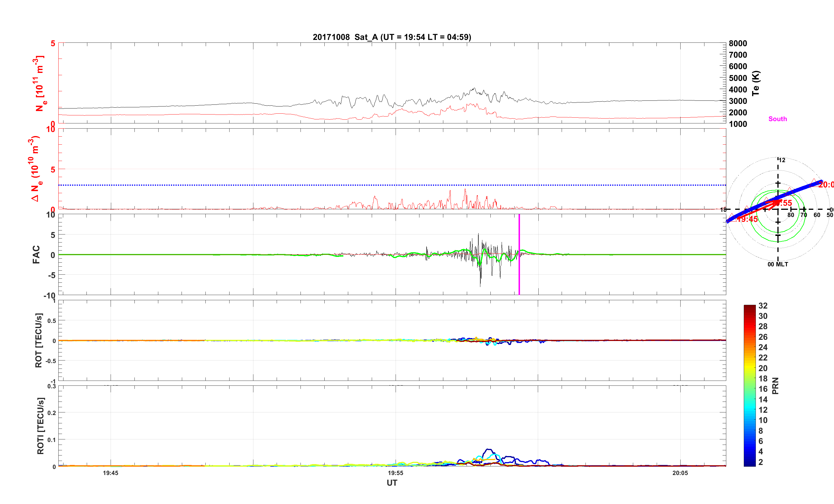Click the '80' latitude label on the polar map
This screenshot has width=834, height=504.
(x=790, y=215)
